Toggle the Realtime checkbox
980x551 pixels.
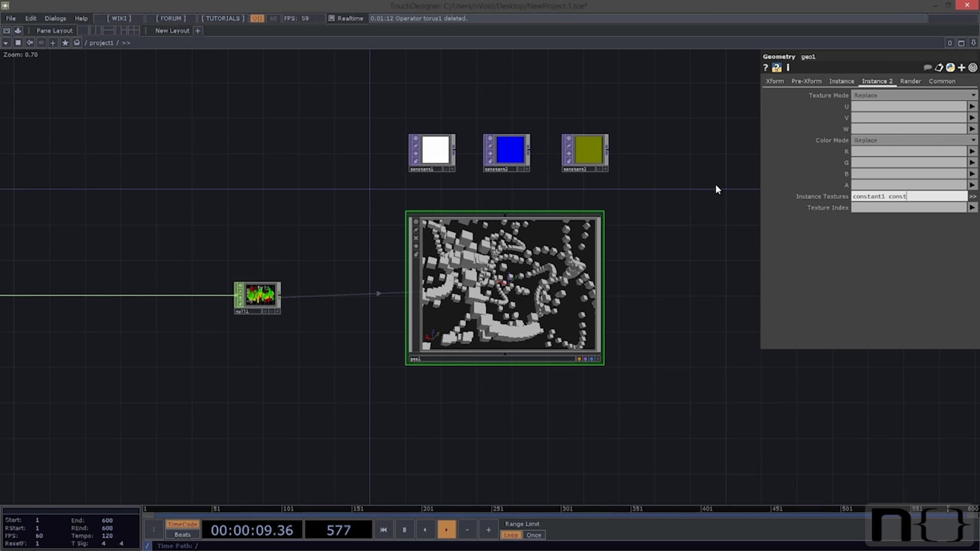(x=332, y=18)
